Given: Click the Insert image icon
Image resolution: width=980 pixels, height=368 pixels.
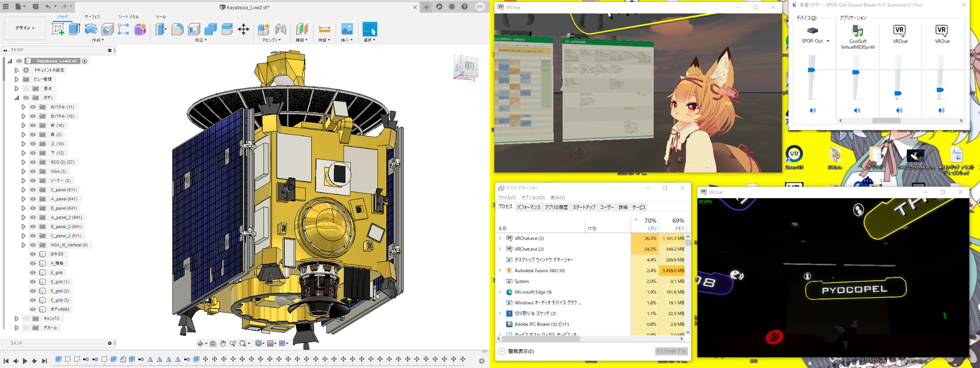Looking at the screenshot, I should [x=347, y=29].
